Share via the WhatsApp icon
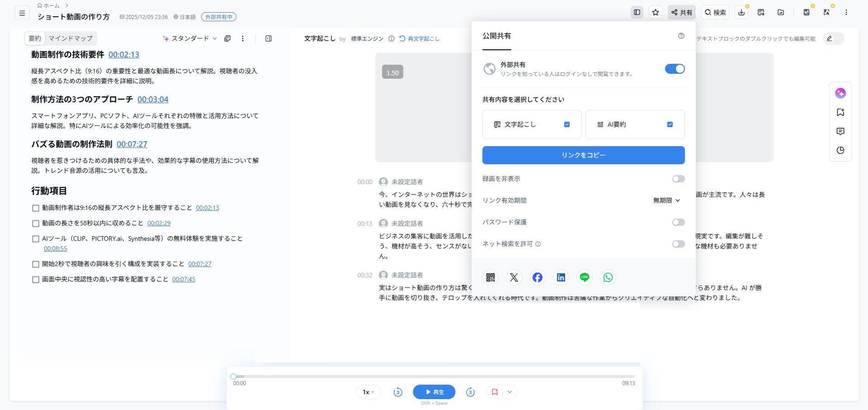Viewport: 868px width, 410px height. point(608,277)
